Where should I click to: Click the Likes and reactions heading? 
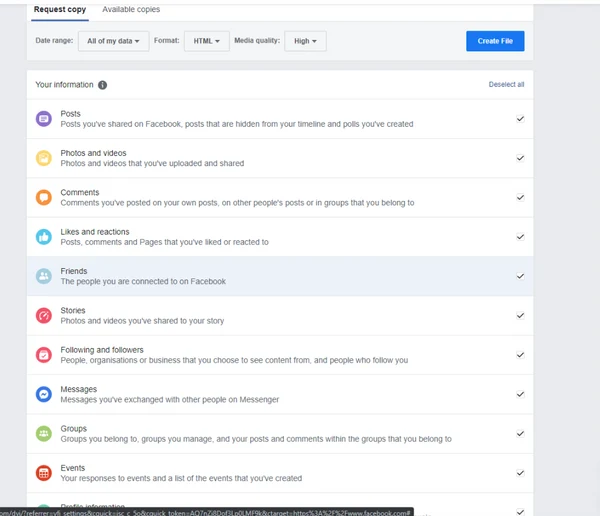[95, 232]
